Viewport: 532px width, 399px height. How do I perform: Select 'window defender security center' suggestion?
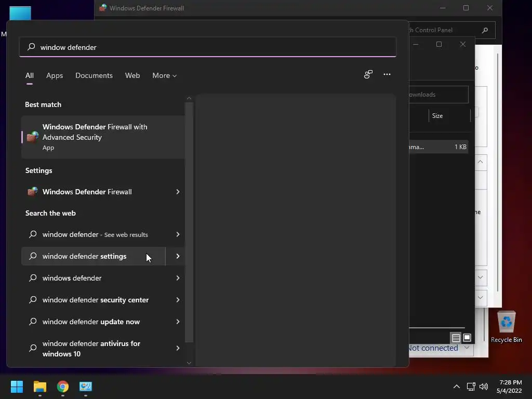(x=94, y=300)
